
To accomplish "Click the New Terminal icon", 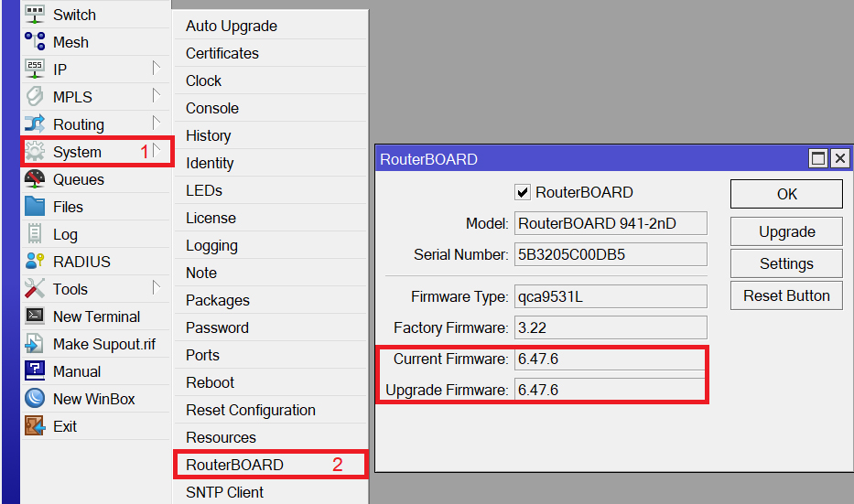I will 35,316.
